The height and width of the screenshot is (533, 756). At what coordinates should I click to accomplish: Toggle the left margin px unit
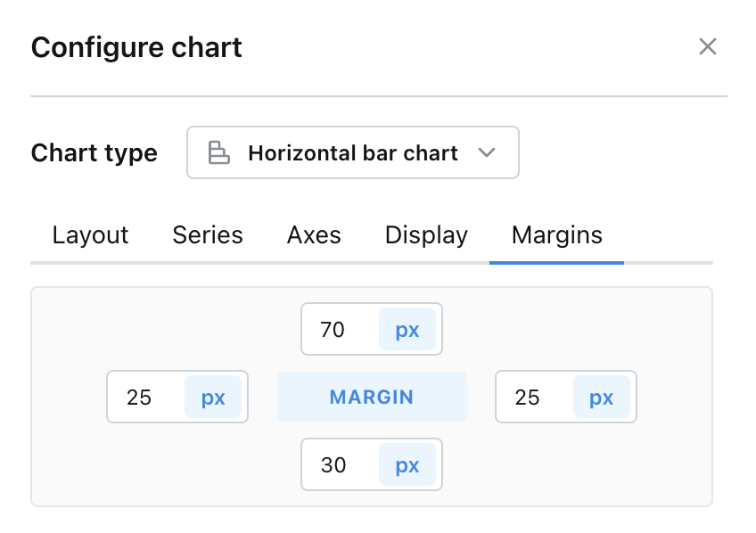pos(213,397)
